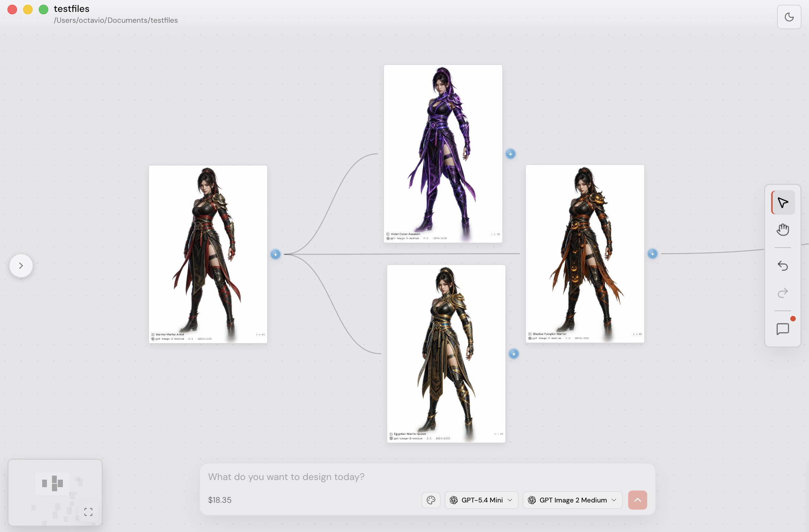Select the pointer selection tool
The image size is (809, 532).
tap(783, 202)
